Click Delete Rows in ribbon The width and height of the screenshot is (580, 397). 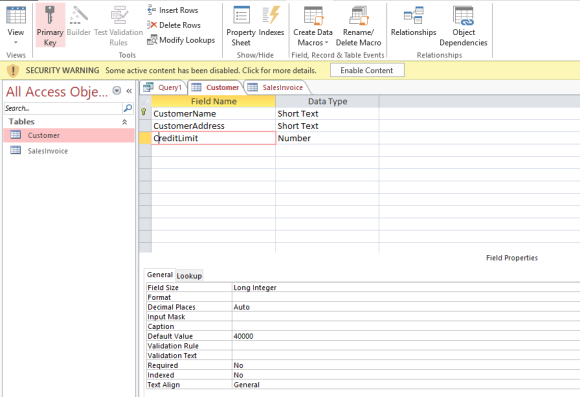[174, 25]
